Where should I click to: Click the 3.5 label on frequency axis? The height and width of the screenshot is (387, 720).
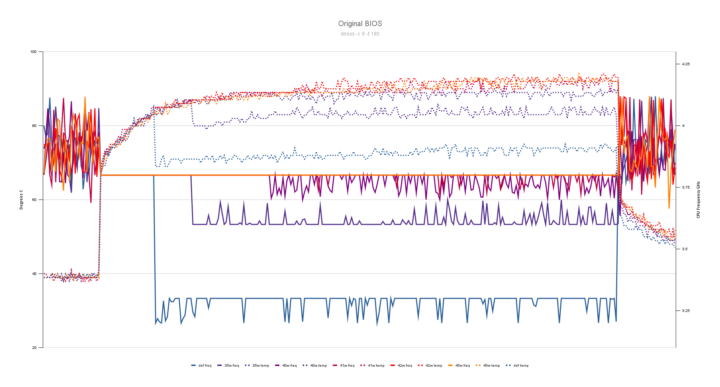click(x=685, y=249)
